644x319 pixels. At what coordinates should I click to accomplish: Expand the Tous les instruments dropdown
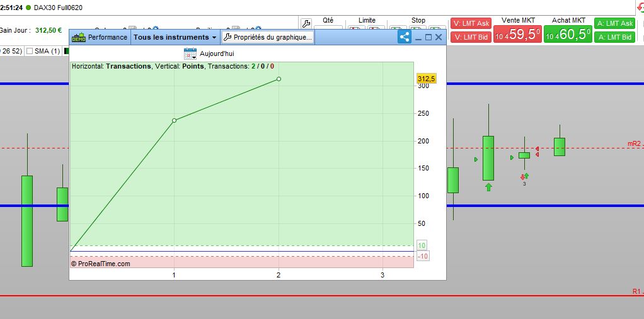[x=175, y=37]
